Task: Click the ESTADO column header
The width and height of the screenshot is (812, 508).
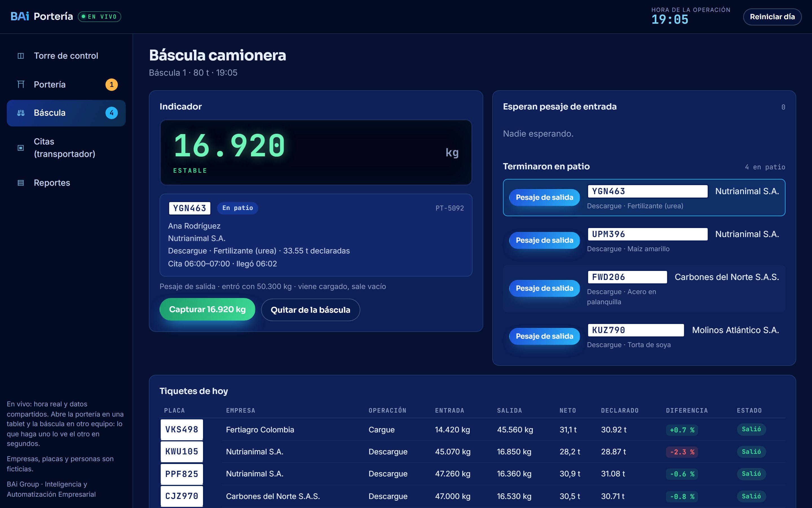Action: tap(749, 411)
